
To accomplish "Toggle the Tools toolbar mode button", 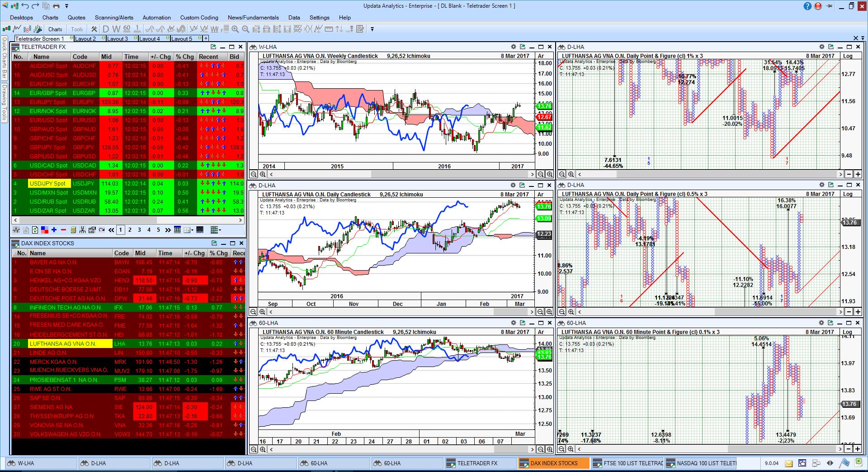I will 77,29.
